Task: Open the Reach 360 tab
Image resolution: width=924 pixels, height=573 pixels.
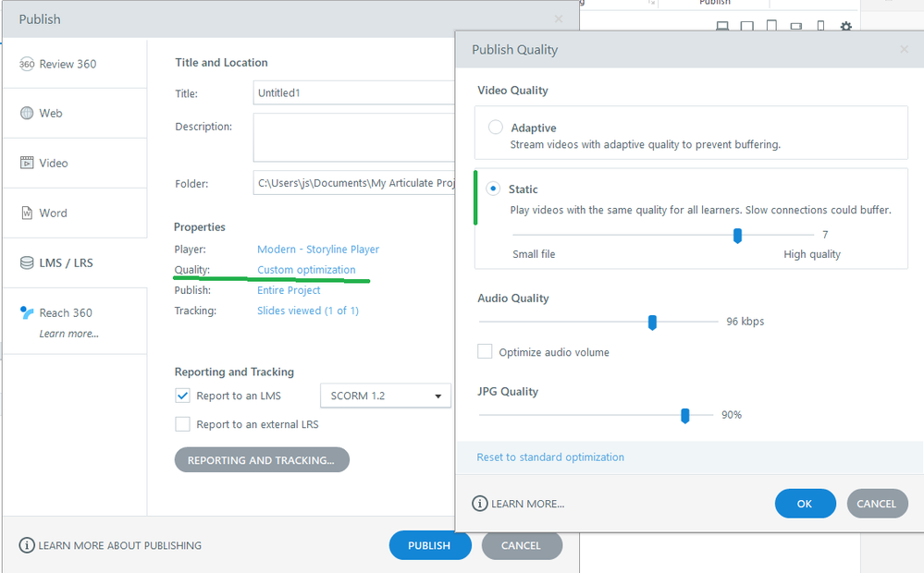Action: click(74, 321)
